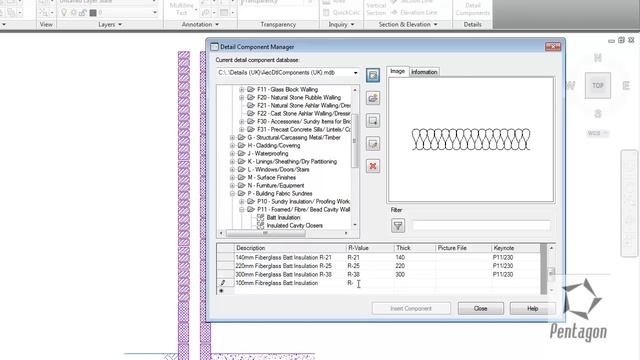Click the W compass direction on ViewCube
This screenshot has height=360, width=640.
point(571,86)
